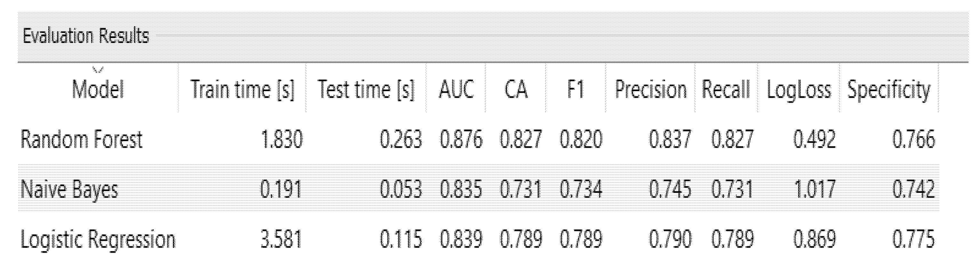Sort by Specificity column header
This screenshot has height=268, width=980.
coord(889,90)
